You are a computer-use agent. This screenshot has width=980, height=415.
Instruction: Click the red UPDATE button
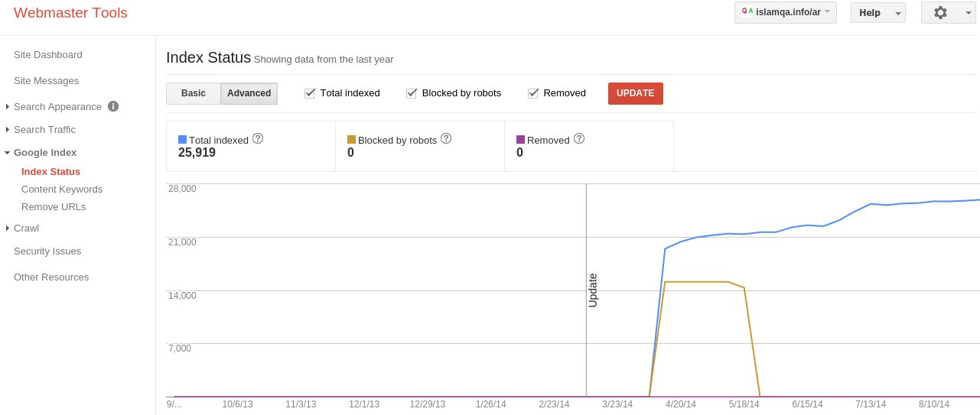click(x=636, y=93)
